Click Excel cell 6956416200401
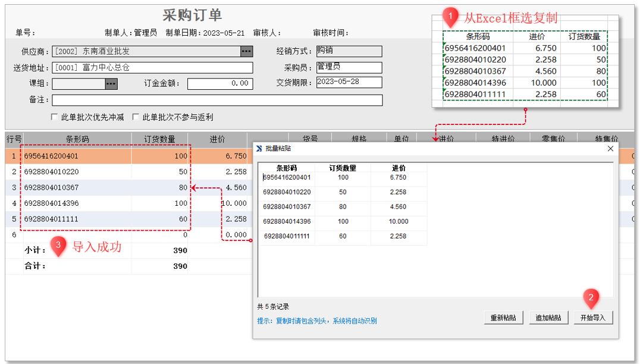 (475, 48)
